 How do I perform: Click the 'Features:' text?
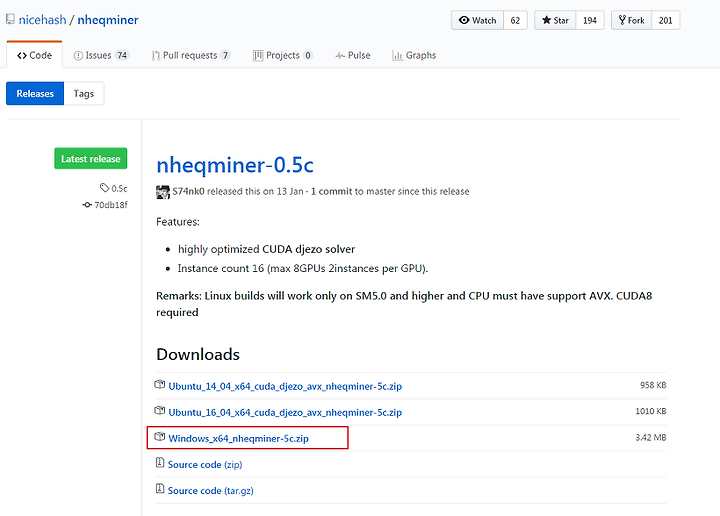[178, 222]
